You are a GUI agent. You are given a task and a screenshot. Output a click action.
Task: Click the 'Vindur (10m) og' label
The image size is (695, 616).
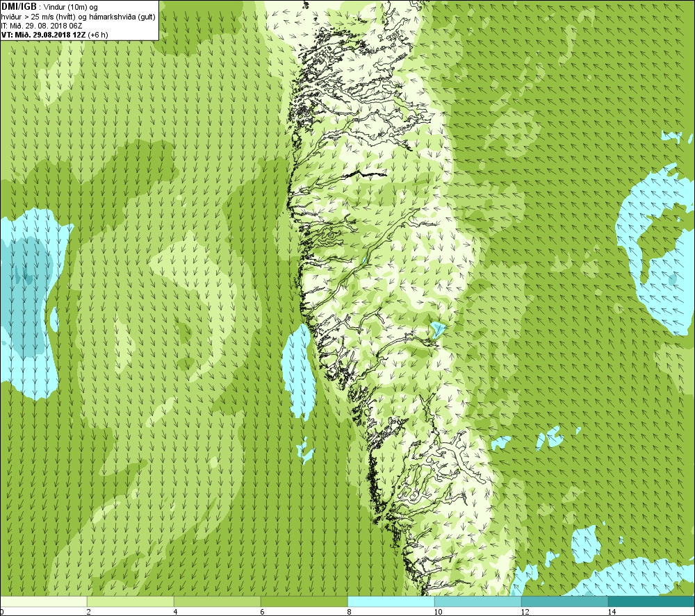coord(70,7)
